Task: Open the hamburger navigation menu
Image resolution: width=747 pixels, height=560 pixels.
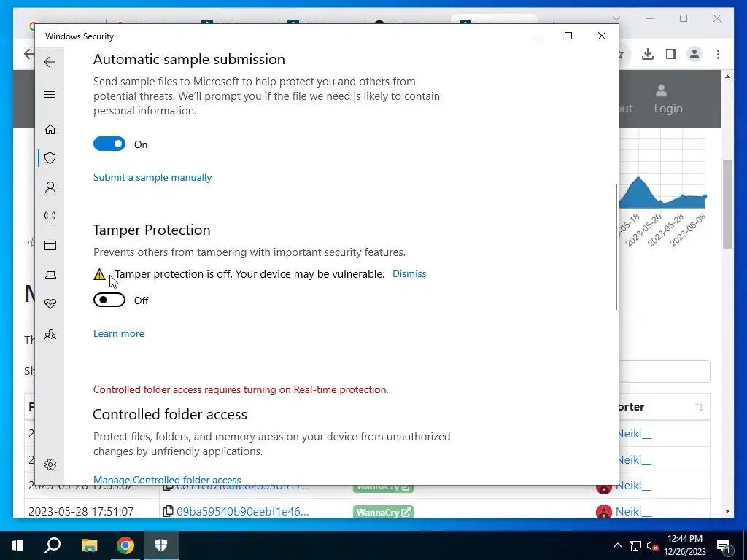Action: [50, 94]
